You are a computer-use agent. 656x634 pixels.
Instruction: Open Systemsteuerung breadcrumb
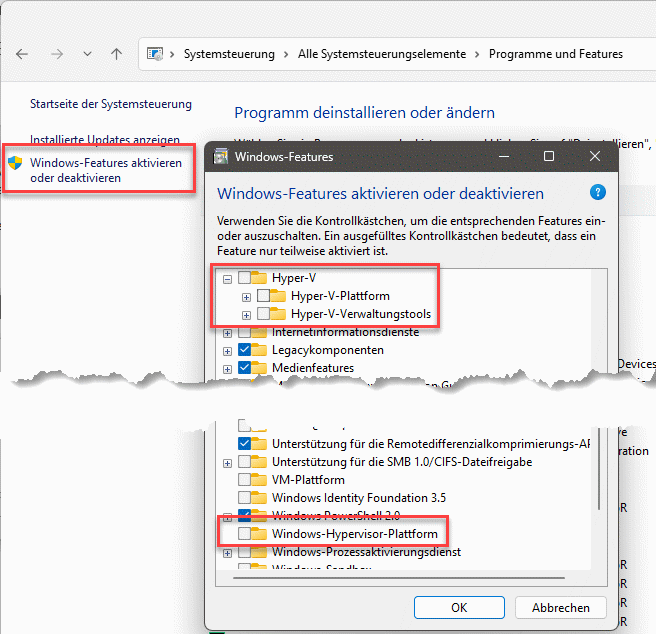click(x=229, y=54)
